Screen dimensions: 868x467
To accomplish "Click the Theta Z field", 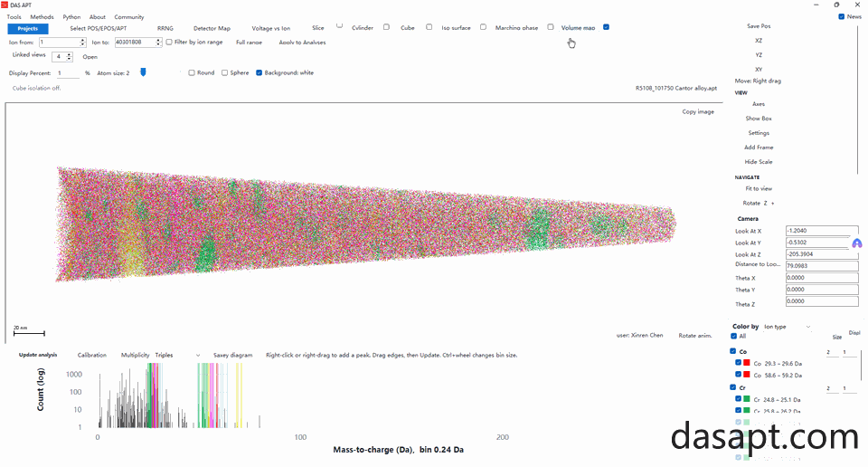I will tap(822, 301).
